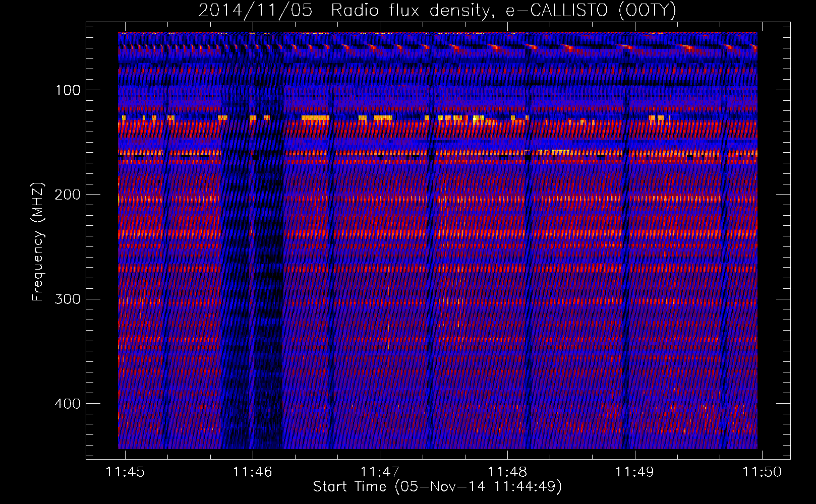Click the 11:47 time tick label
The height and width of the screenshot is (504, 816).
click(380, 472)
